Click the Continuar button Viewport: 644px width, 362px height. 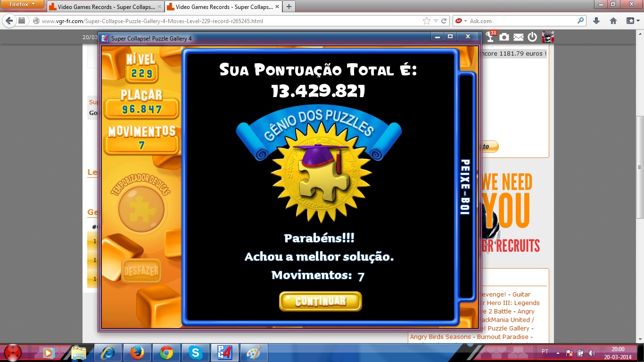click(320, 301)
